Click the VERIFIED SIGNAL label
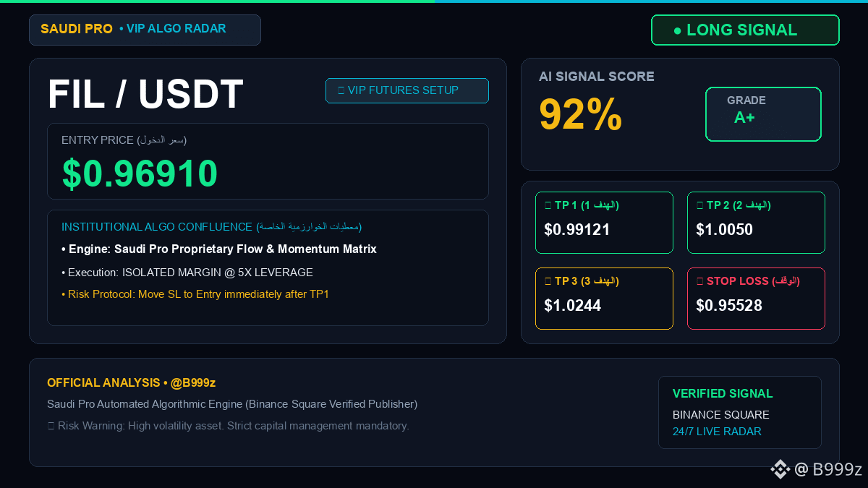This screenshot has height=488, width=868. coord(723,393)
